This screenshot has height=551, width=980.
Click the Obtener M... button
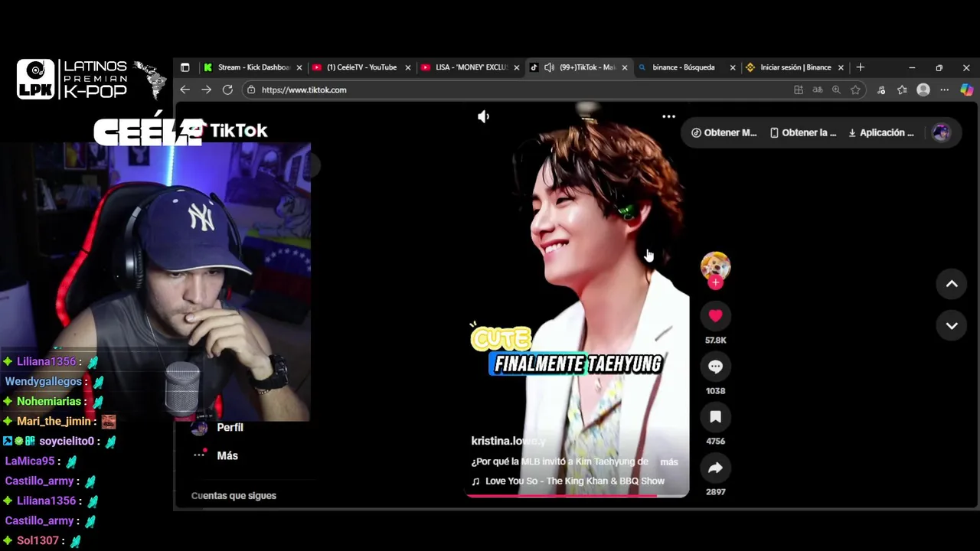coord(724,132)
